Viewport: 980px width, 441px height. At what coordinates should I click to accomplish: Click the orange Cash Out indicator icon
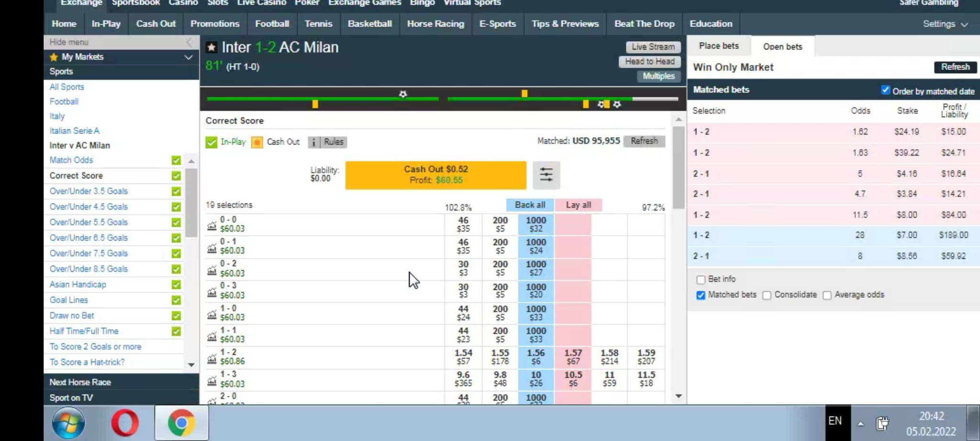(x=257, y=142)
